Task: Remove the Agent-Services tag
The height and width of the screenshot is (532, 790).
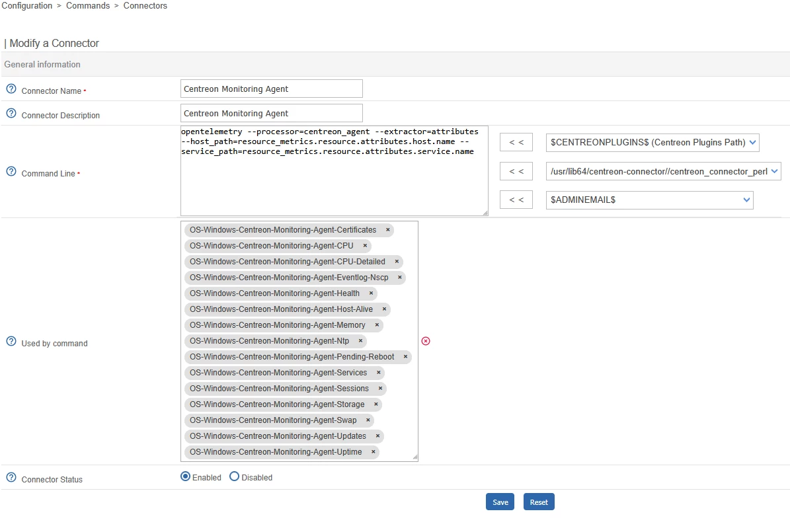Action: tap(379, 373)
